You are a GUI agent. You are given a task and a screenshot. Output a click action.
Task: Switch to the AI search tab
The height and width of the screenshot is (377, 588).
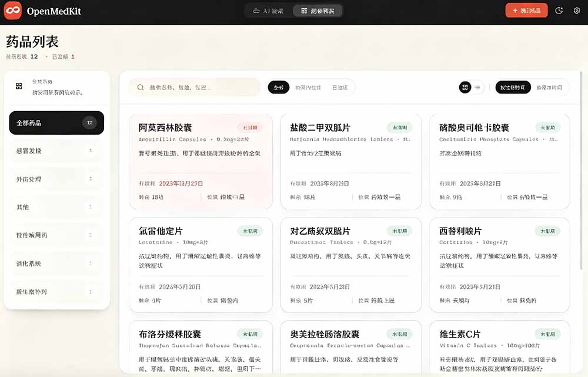click(x=268, y=11)
